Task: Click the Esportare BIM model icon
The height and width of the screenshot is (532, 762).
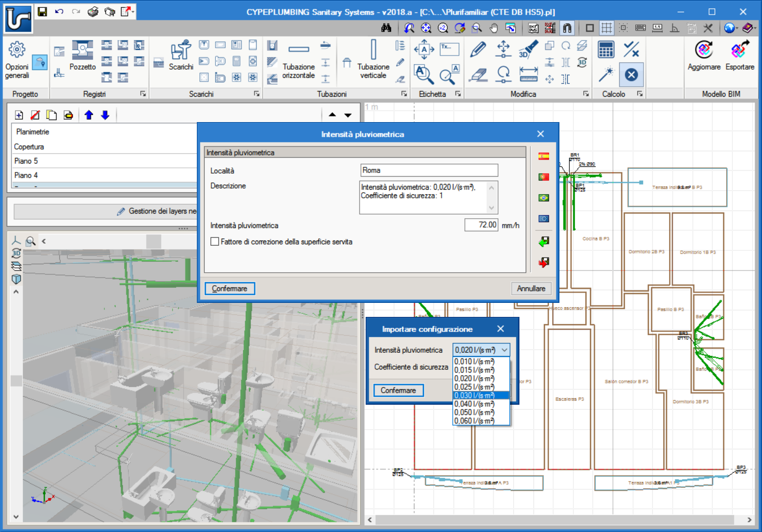Action: coord(740,56)
